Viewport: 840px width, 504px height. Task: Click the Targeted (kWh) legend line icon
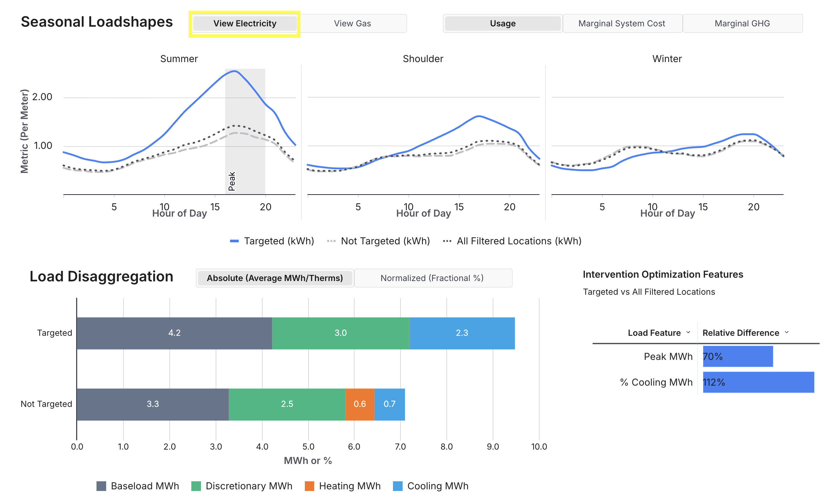tap(234, 241)
